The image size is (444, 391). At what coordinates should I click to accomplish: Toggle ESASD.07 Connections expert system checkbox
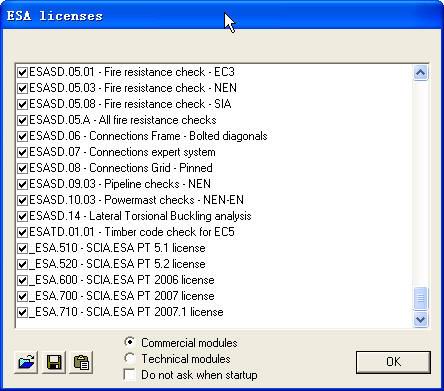(x=22, y=152)
